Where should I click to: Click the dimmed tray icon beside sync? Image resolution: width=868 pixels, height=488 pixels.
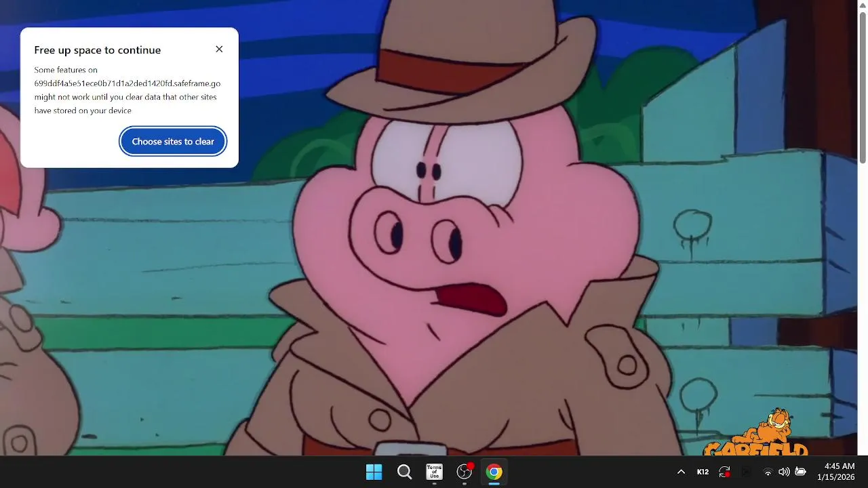tap(746, 472)
